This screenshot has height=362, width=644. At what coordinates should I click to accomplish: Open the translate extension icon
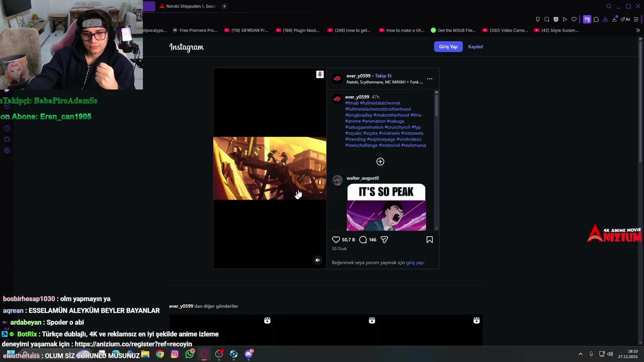(x=587, y=19)
